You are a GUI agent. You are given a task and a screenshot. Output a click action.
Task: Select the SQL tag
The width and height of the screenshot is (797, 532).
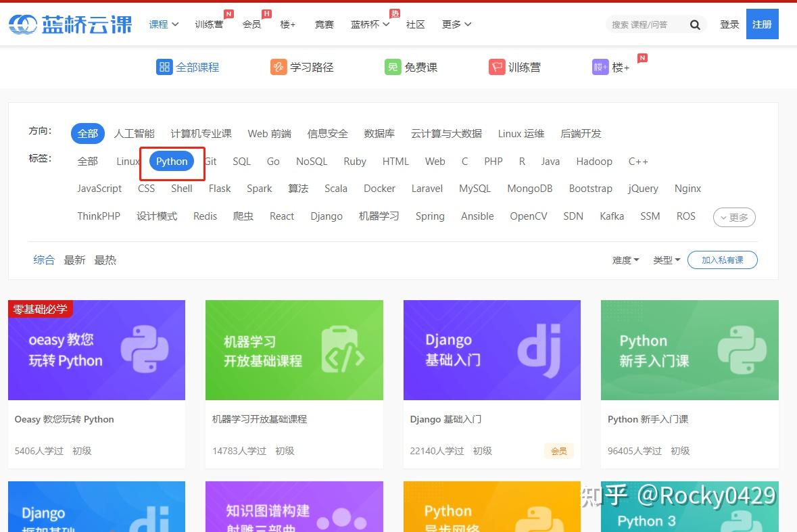click(x=241, y=162)
